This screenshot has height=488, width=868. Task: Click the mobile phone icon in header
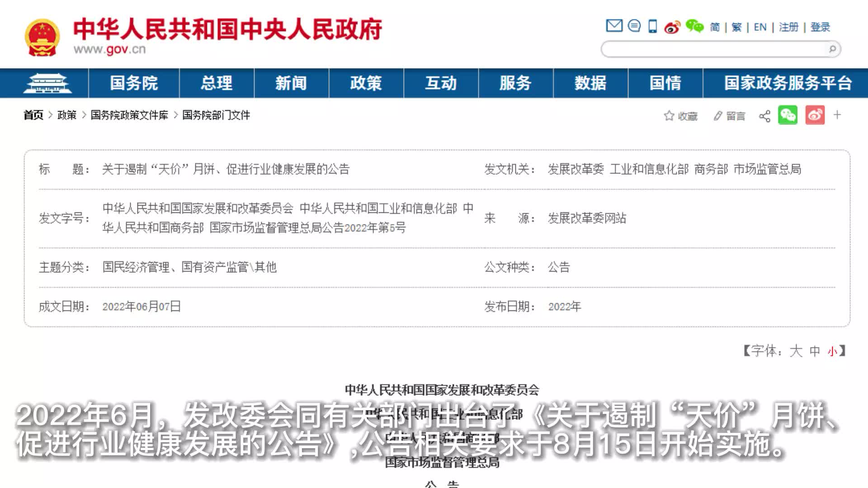click(652, 27)
